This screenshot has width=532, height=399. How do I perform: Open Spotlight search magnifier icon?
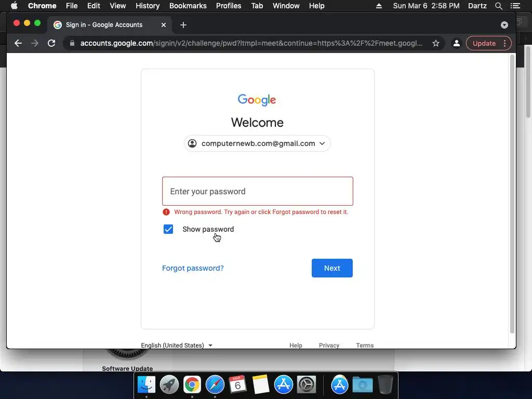498,6
